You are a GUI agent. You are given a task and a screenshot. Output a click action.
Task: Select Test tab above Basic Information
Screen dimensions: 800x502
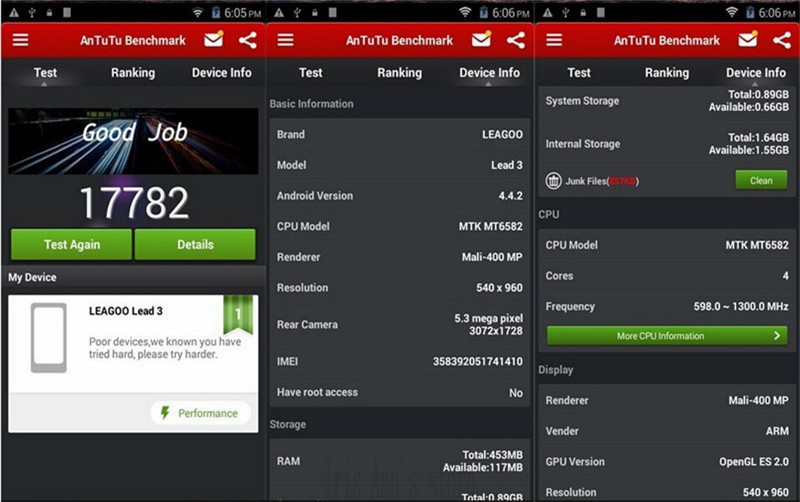(x=311, y=73)
